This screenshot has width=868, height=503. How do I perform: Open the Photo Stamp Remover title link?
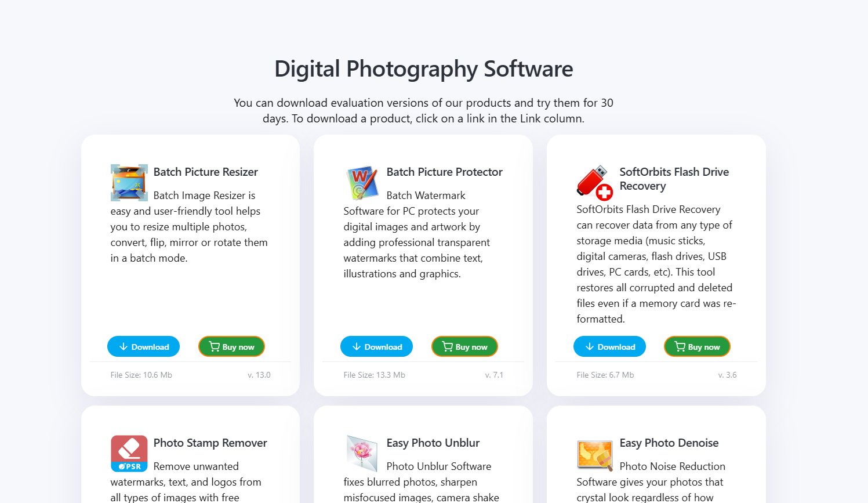[210, 443]
